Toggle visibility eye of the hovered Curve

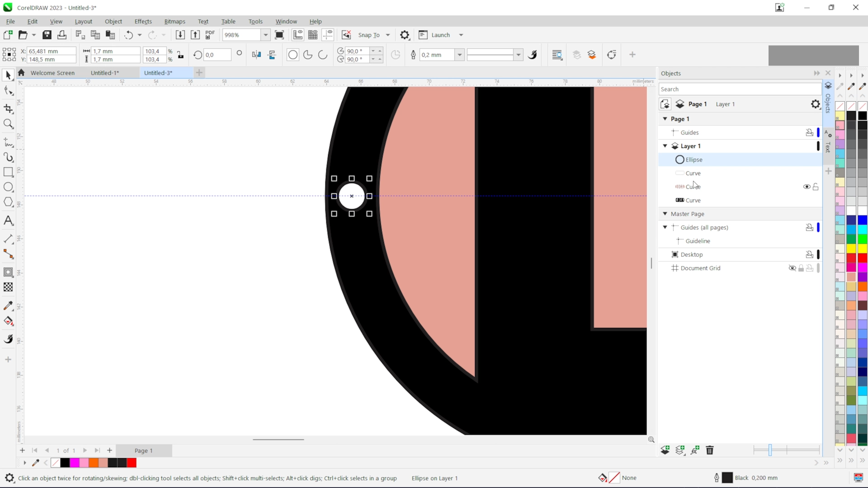(807, 187)
